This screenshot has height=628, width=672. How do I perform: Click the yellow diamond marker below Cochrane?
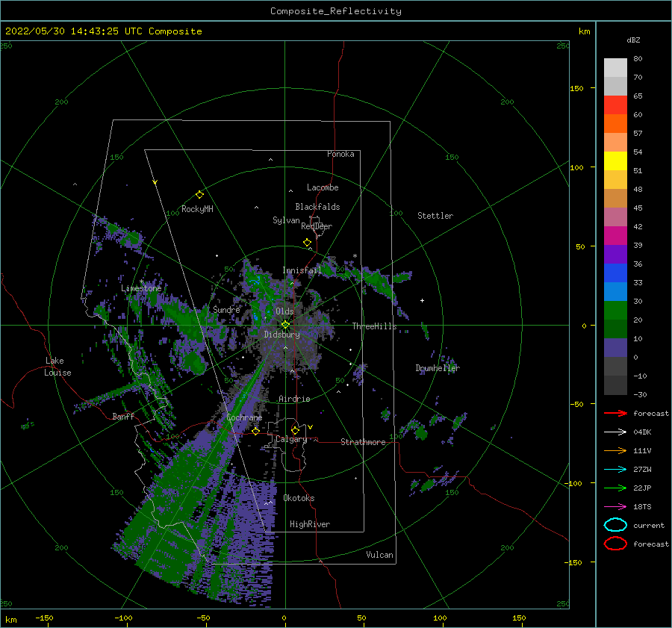coord(255,431)
